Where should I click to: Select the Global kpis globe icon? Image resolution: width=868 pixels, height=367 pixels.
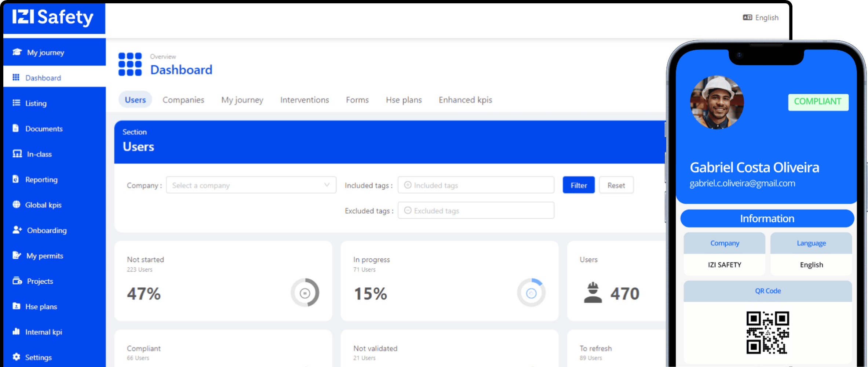(x=16, y=204)
